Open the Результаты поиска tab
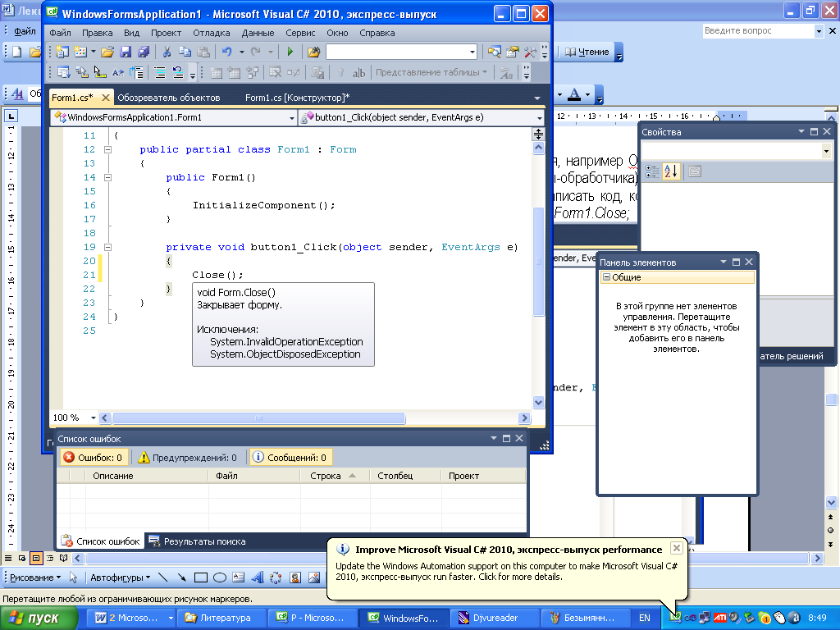Viewport: 840px width, 630px height. coord(197,541)
